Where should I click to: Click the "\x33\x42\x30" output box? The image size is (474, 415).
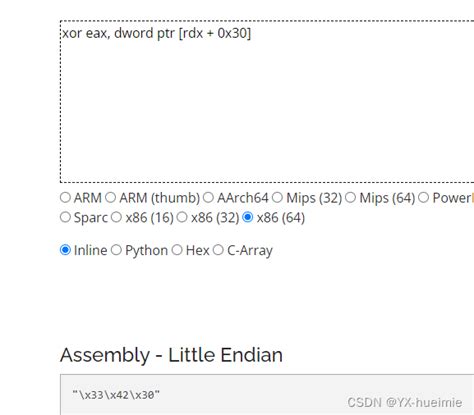pos(267,395)
